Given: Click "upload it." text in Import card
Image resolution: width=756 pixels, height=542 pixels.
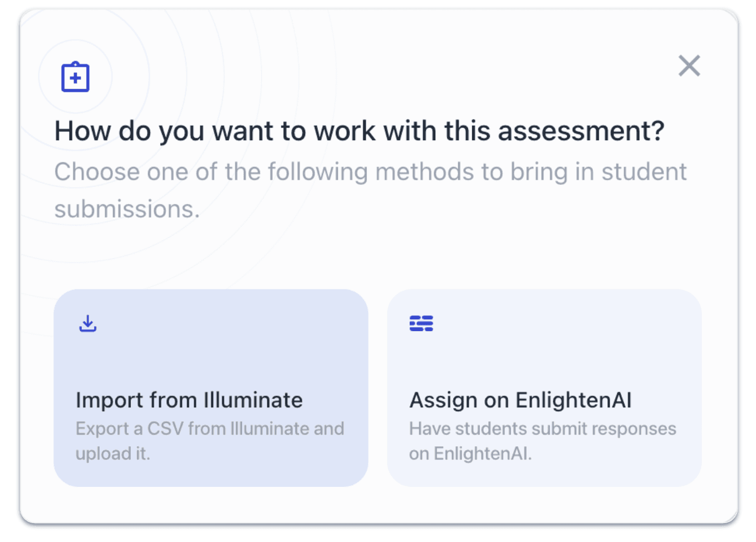Looking at the screenshot, I should 113,454.
